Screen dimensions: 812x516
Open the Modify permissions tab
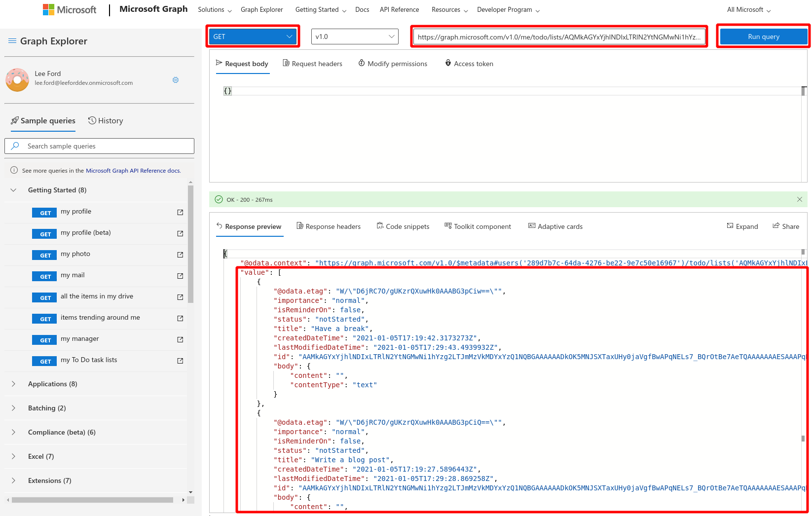click(x=393, y=64)
